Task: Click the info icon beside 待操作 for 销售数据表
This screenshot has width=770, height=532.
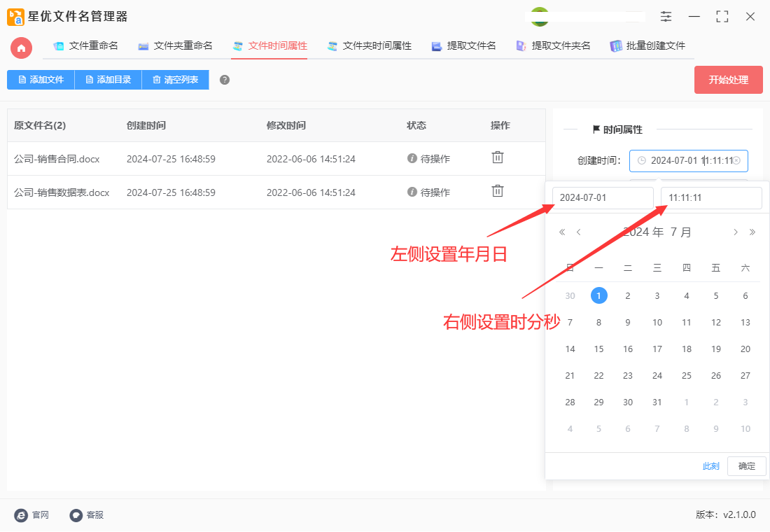Action: coord(412,192)
